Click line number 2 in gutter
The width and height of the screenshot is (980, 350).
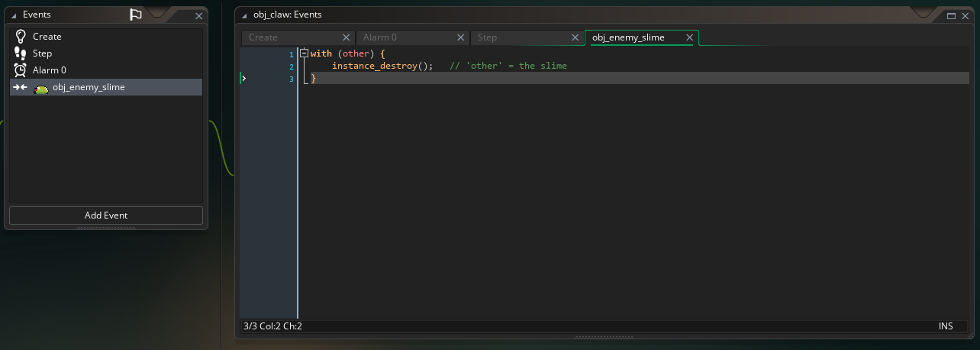pyautogui.click(x=291, y=66)
